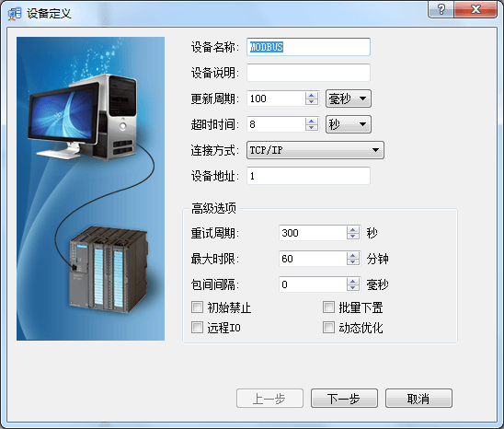The height and width of the screenshot is (429, 504).
Task: Decrease 超时时间 with the down arrow
Action: click(x=312, y=128)
